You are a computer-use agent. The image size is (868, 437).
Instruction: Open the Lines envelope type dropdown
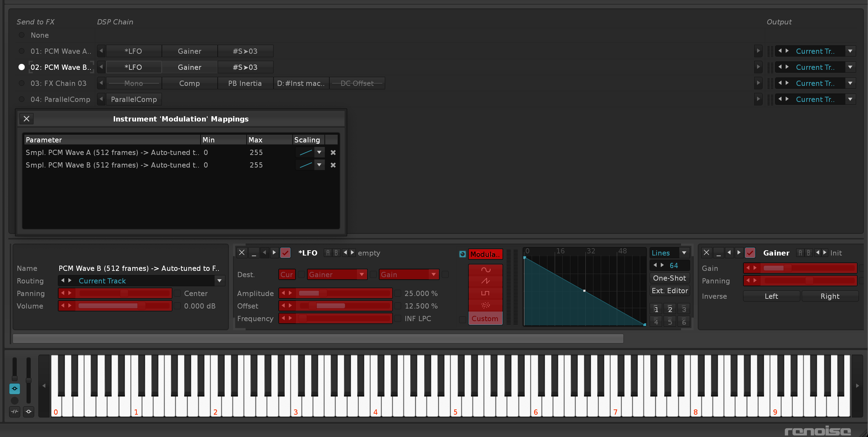684,253
